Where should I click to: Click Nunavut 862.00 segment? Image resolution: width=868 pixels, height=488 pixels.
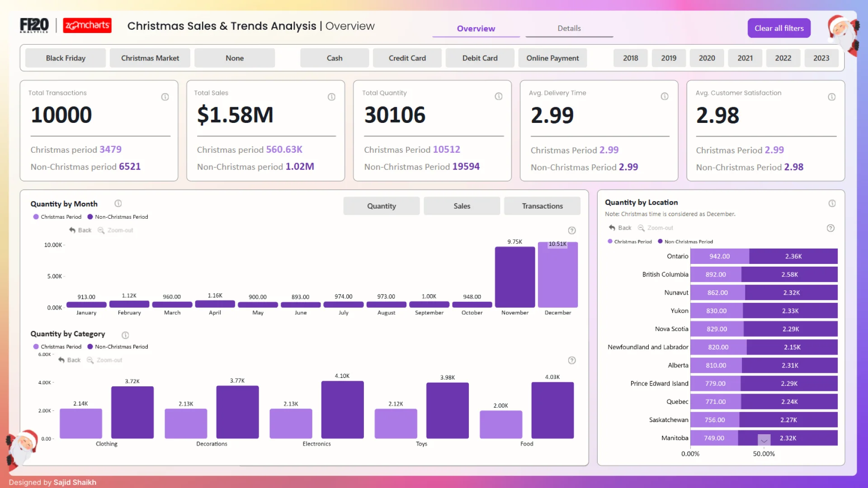coord(718,293)
